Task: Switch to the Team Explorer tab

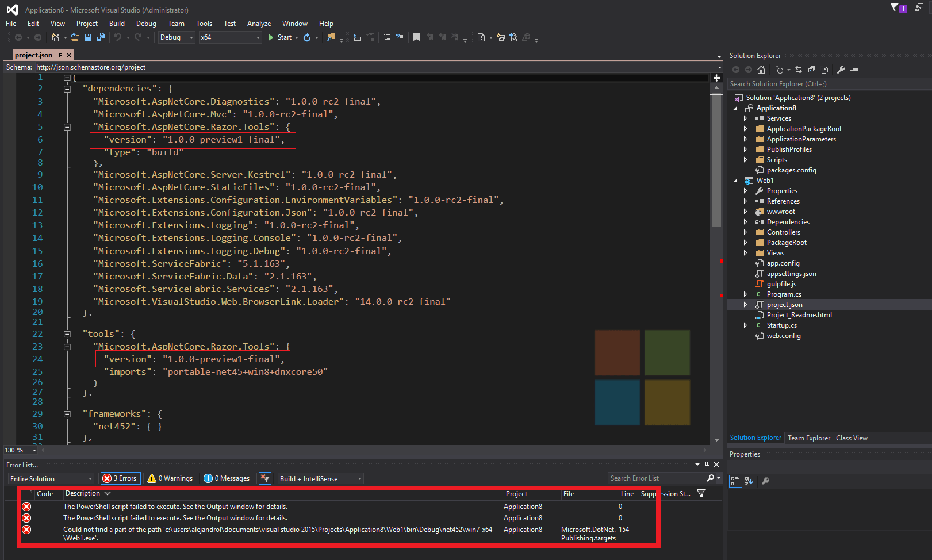Action: [808, 438]
